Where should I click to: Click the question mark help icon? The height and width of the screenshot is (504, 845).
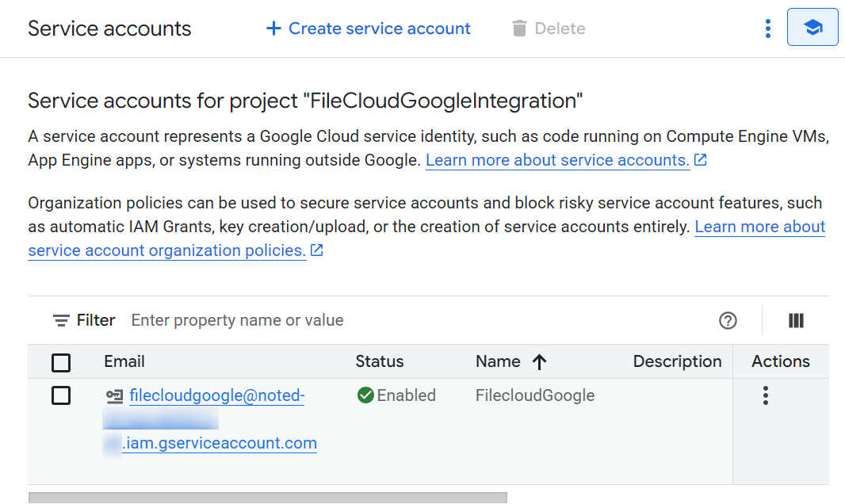pos(728,320)
